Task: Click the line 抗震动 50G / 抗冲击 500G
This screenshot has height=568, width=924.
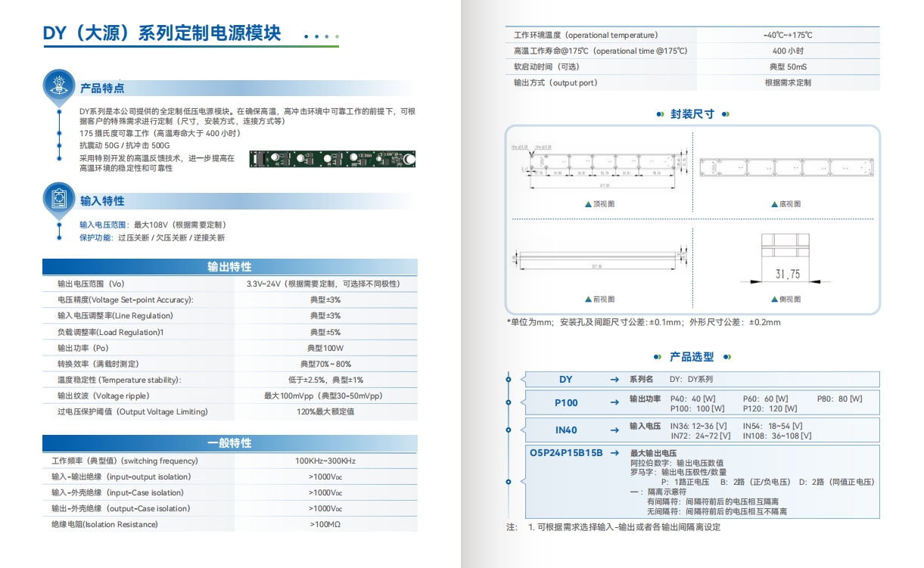Action: tap(125, 145)
